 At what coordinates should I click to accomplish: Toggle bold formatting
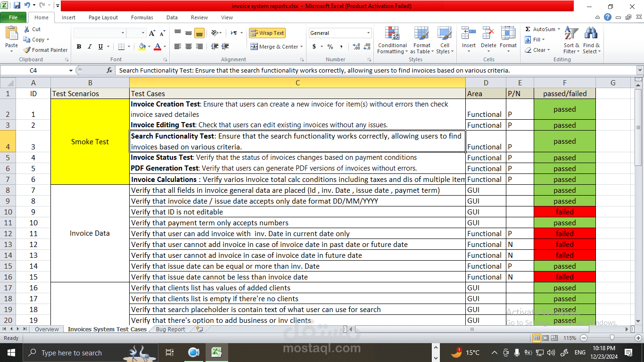pyautogui.click(x=79, y=47)
